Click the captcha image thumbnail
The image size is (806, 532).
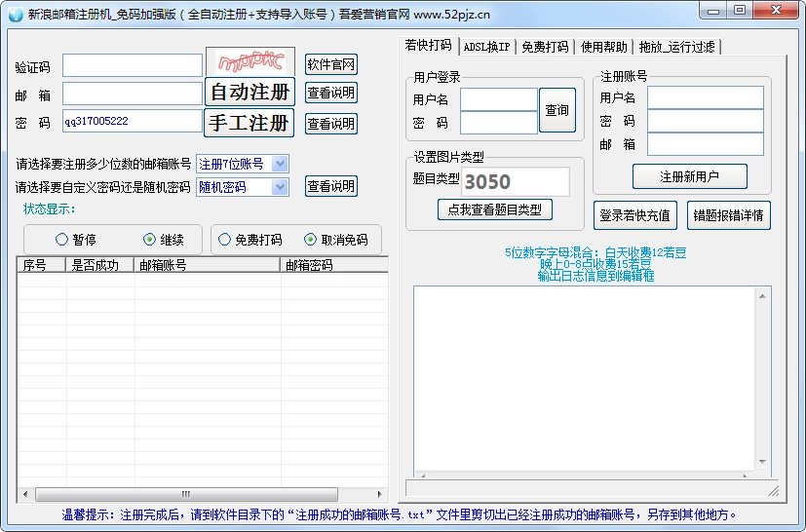coord(250,61)
